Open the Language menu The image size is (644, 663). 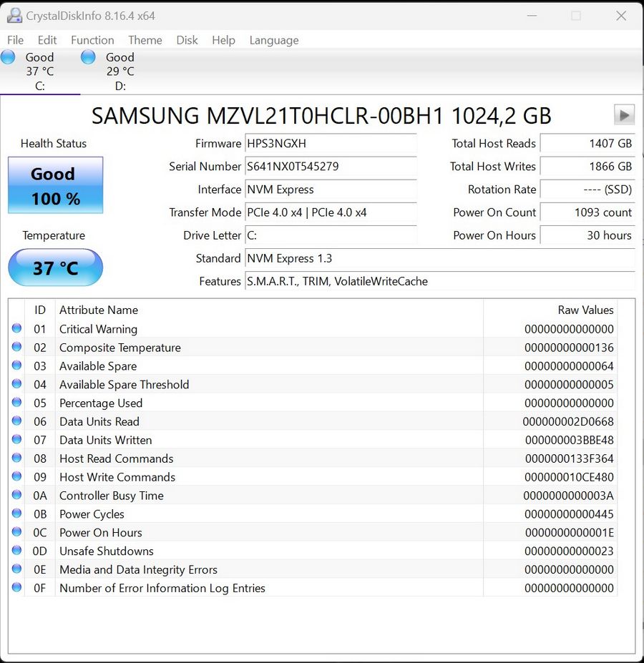(x=274, y=40)
